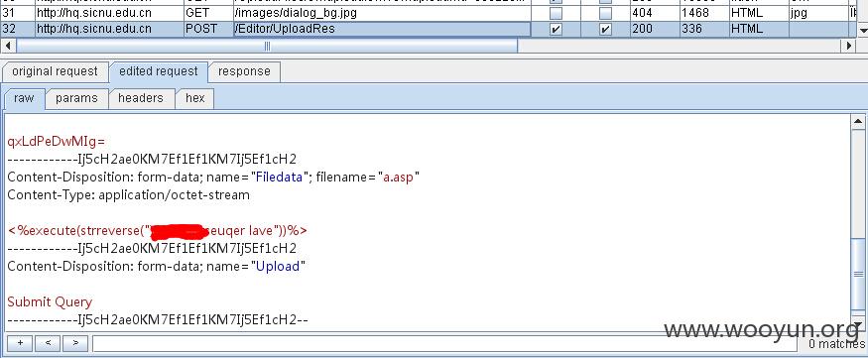Image resolution: width=868 pixels, height=358 pixels.
Task: Select row number 32 cell
Action: [x=18, y=29]
